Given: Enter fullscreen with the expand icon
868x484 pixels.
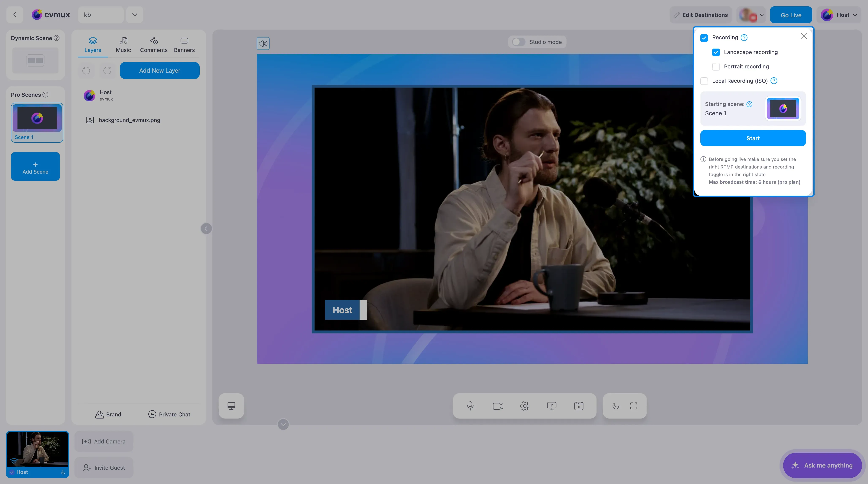Looking at the screenshot, I should (633, 406).
